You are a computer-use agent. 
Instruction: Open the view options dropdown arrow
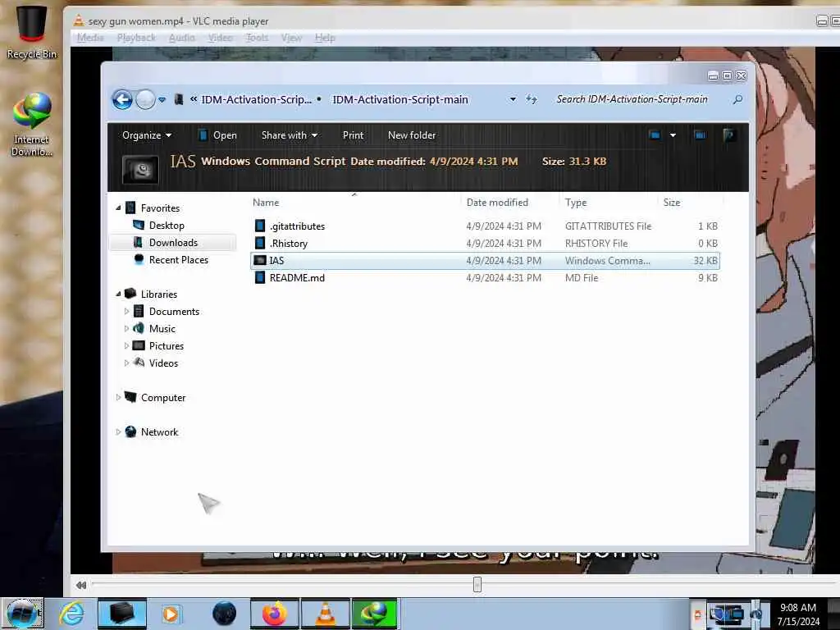[x=673, y=135]
